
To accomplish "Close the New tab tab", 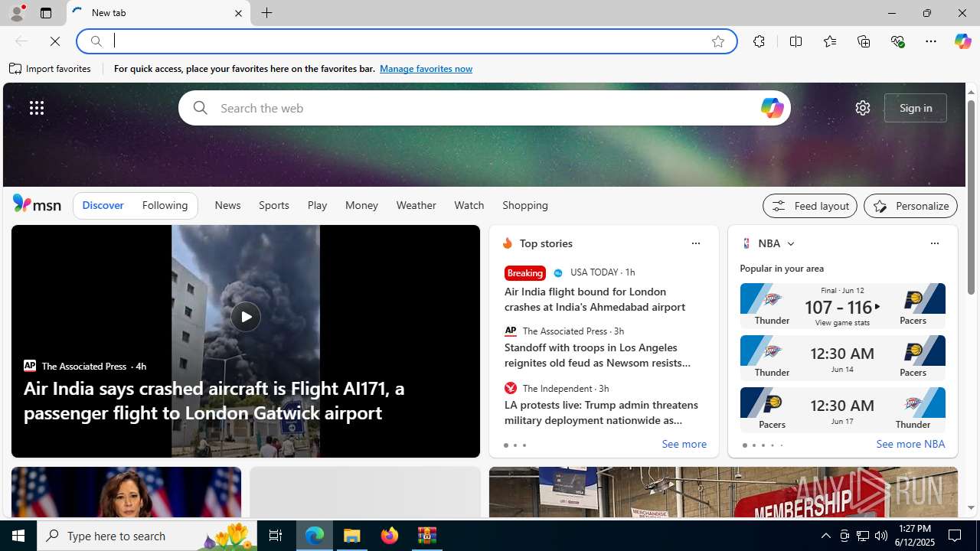I will tap(238, 13).
